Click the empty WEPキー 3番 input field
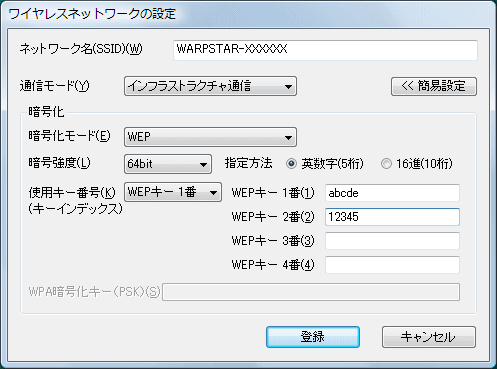The height and width of the screenshot is (369, 497). pos(392,241)
